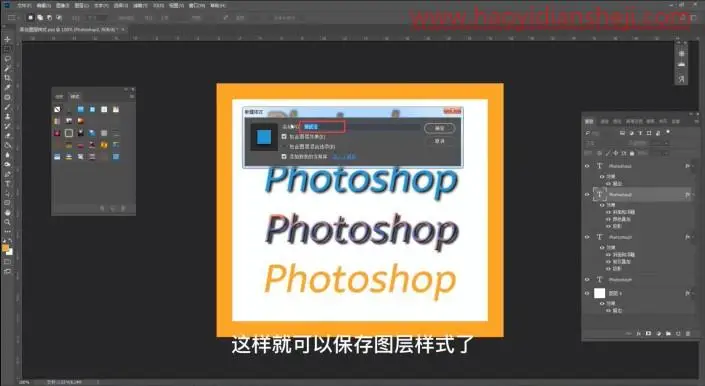Click the trash icon in Layers panel
Viewport: 705px width, 386px height.
pos(688,334)
